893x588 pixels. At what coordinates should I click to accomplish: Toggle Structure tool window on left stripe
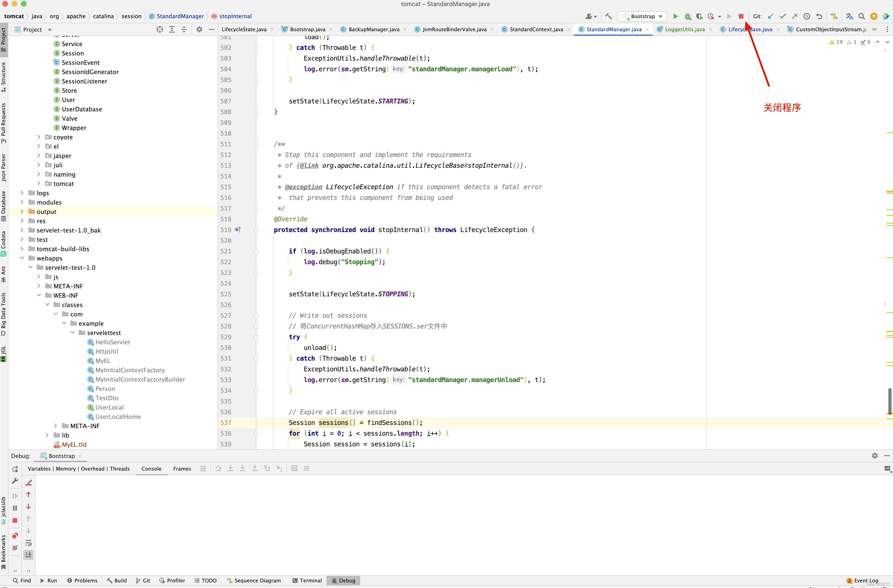pyautogui.click(x=4, y=77)
